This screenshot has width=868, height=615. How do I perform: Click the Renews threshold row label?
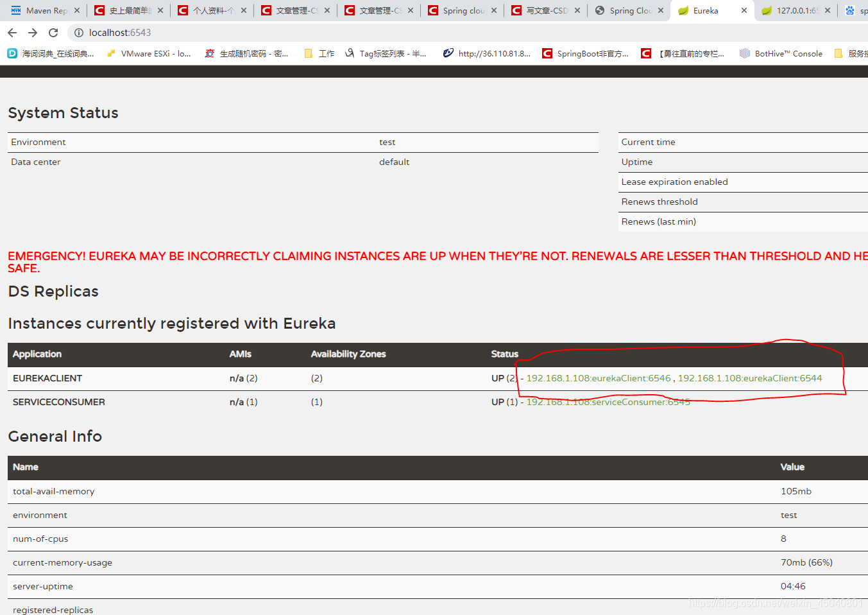pyautogui.click(x=660, y=202)
